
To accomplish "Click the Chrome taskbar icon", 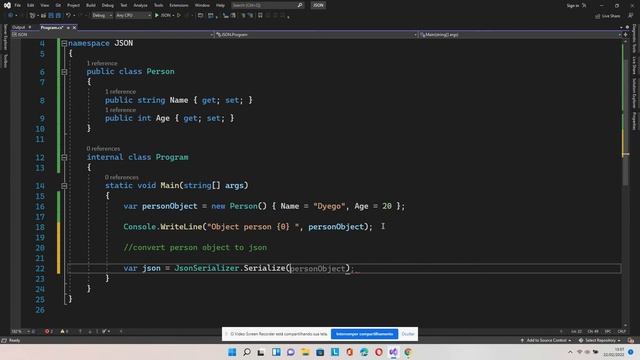I will [408, 352].
